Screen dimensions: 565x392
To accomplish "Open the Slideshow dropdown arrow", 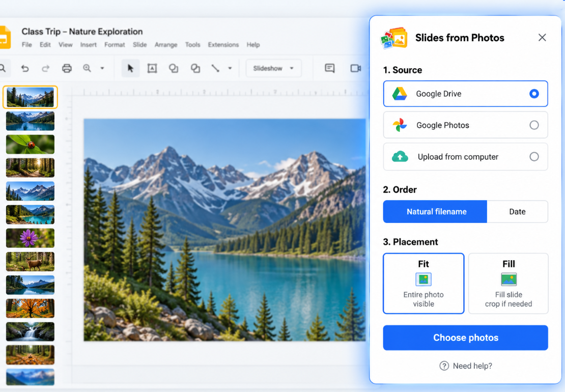I will click(292, 68).
